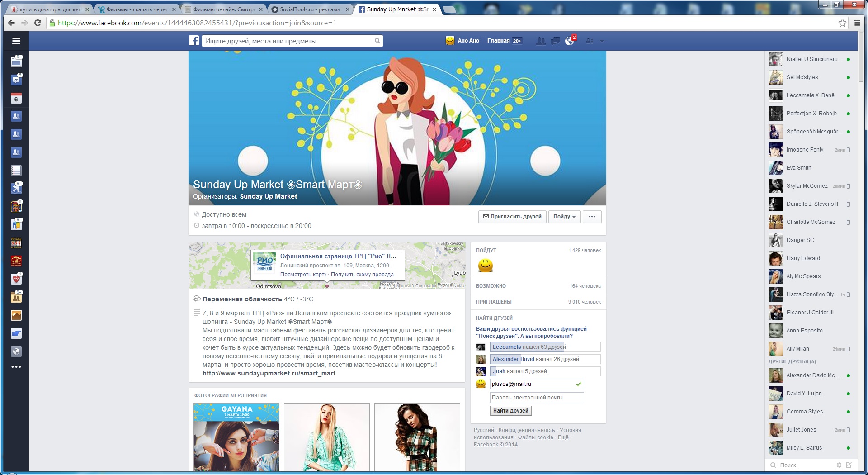
Task: Click email field pkisos@mail.ru
Action: coord(537,384)
